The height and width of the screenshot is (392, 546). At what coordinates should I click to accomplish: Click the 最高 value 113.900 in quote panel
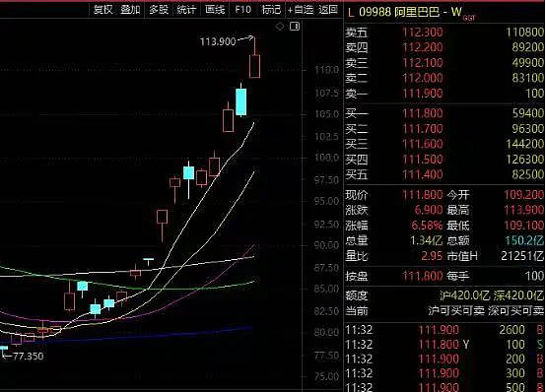click(523, 210)
